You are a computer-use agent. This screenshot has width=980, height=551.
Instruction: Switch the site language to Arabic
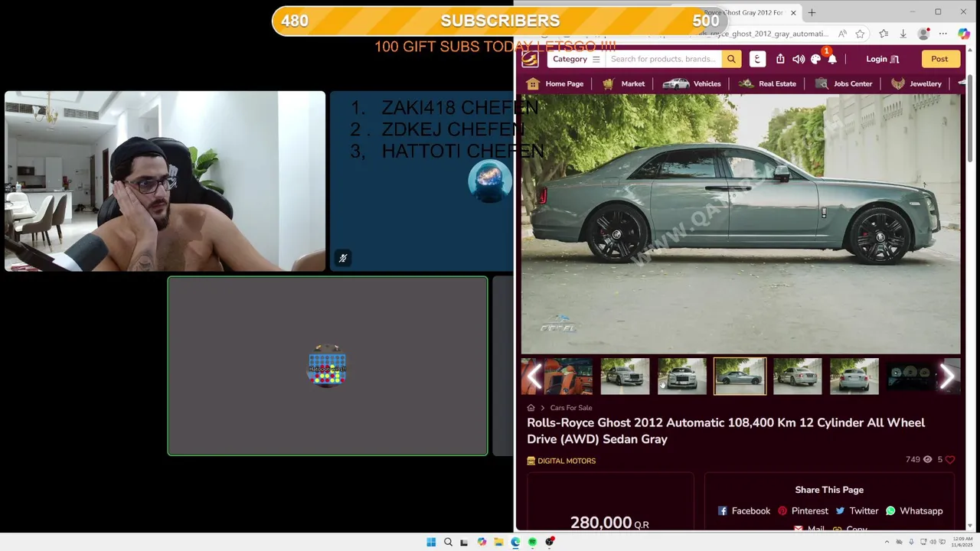pos(757,59)
